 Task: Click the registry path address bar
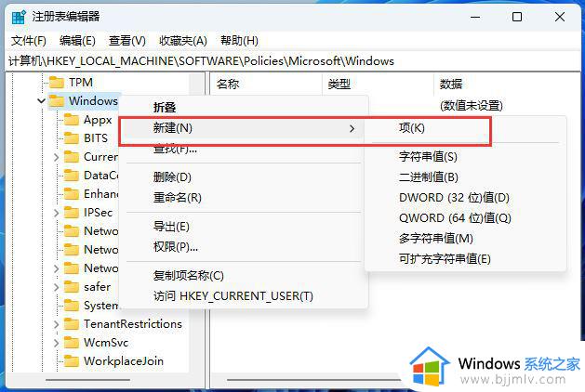[292, 60]
